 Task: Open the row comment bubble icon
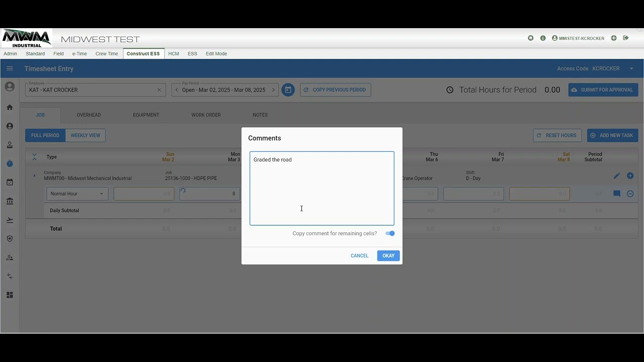click(616, 194)
